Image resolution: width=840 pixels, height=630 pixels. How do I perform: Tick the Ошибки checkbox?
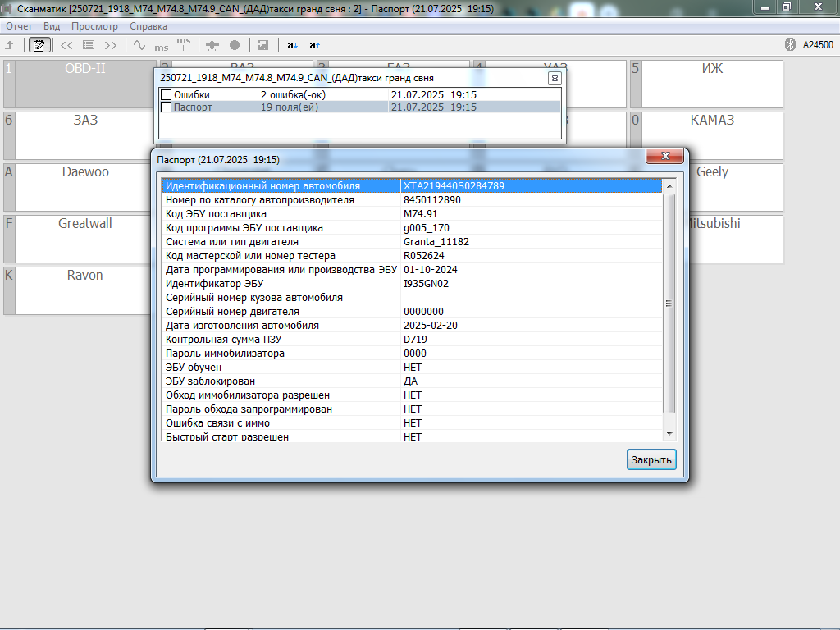point(166,95)
